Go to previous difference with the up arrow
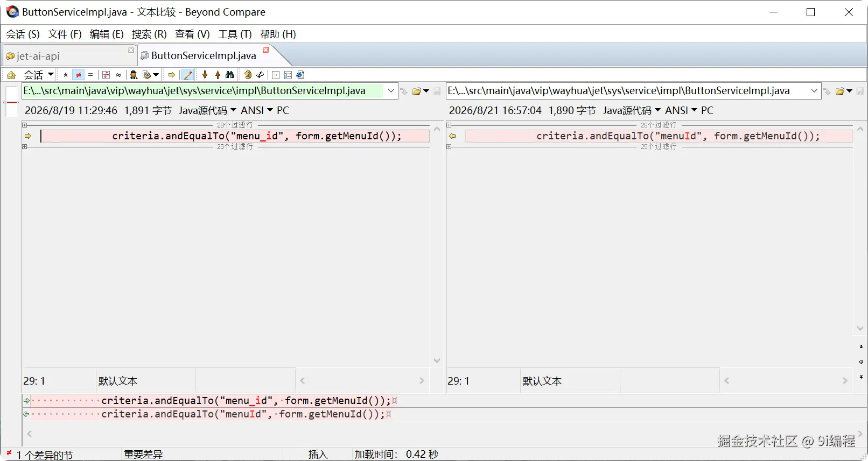 [218, 75]
